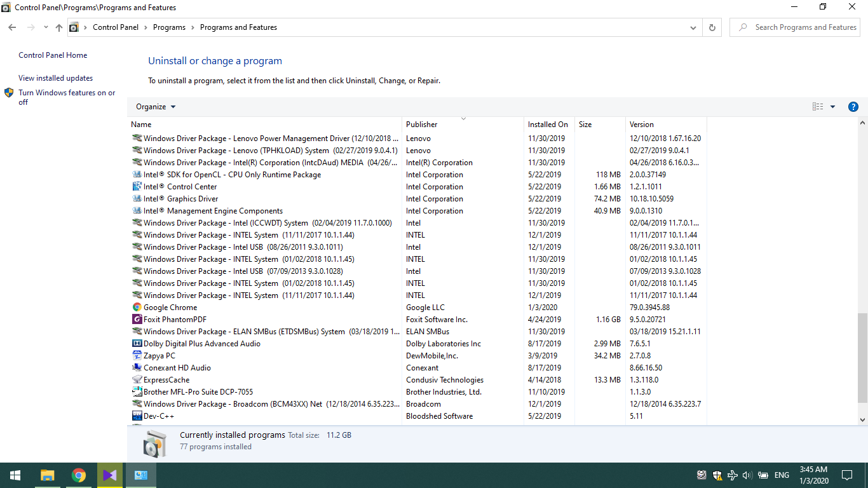868x488 pixels.
Task: Click the Intel SDK for OpenCL icon
Action: pos(137,175)
